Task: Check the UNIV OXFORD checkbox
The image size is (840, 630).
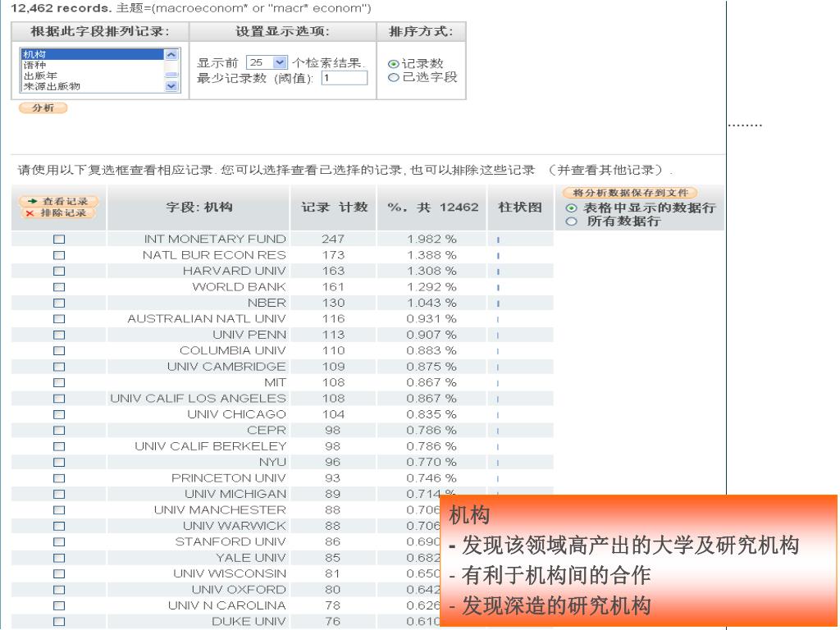Action: [59, 589]
